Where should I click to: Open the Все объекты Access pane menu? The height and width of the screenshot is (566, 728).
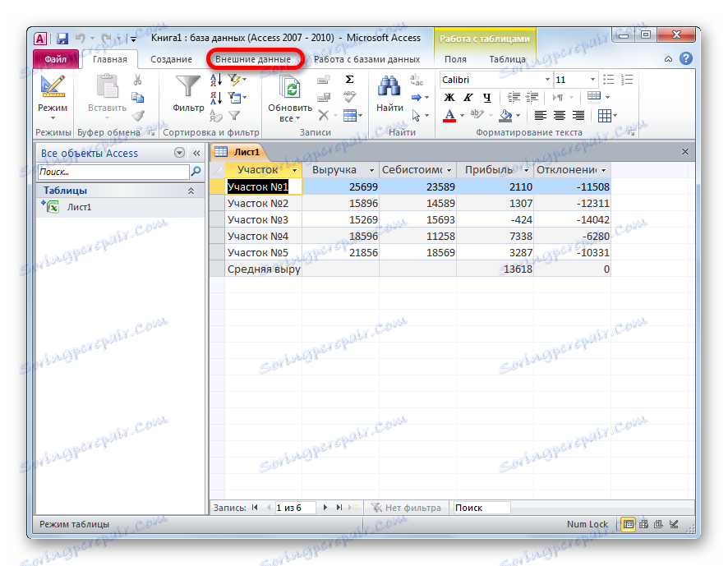pos(179,153)
